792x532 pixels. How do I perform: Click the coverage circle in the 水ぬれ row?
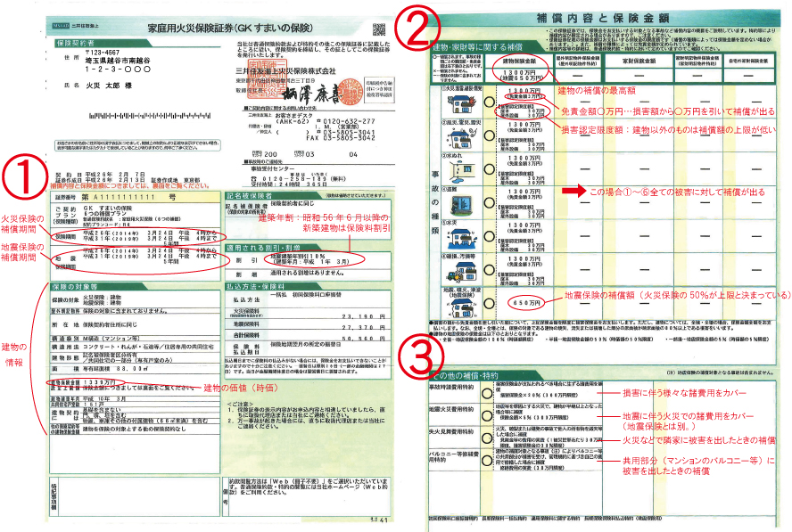[489, 169]
